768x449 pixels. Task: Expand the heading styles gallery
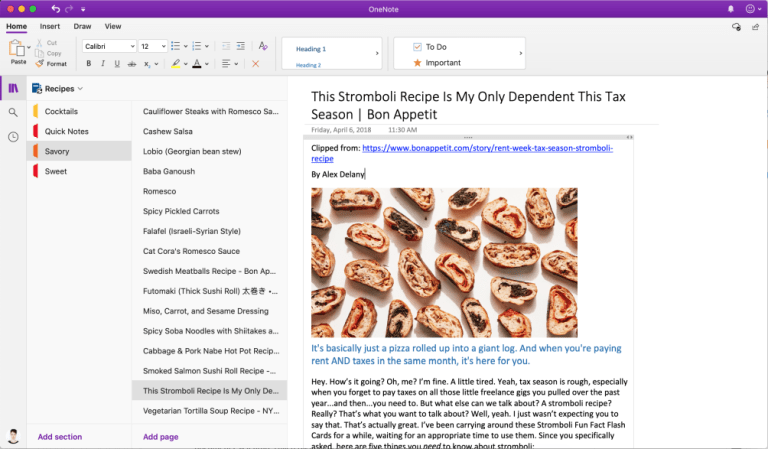[x=377, y=53]
